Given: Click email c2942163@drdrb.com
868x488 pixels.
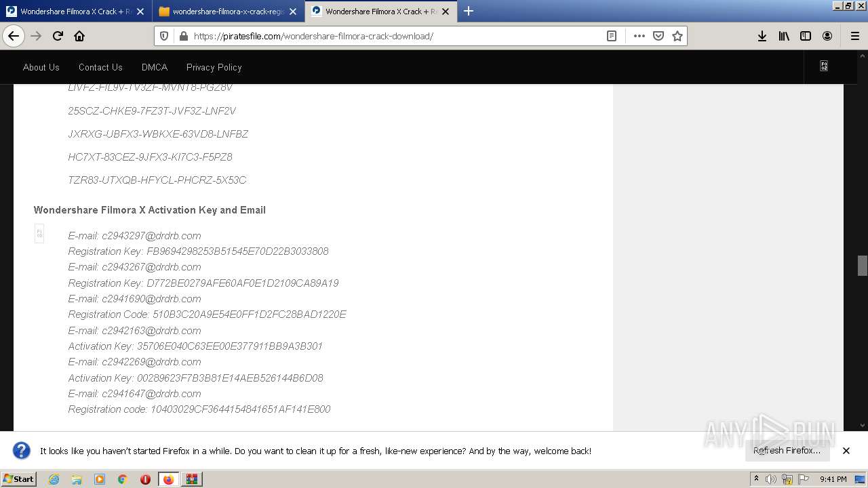Looking at the screenshot, I should pyautogui.click(x=151, y=331).
